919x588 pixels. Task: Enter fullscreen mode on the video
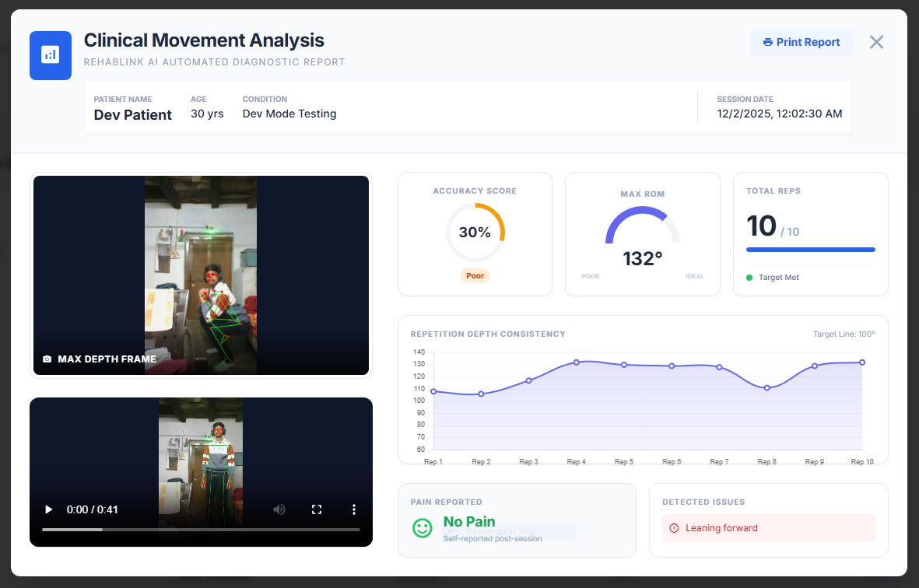[x=317, y=509]
